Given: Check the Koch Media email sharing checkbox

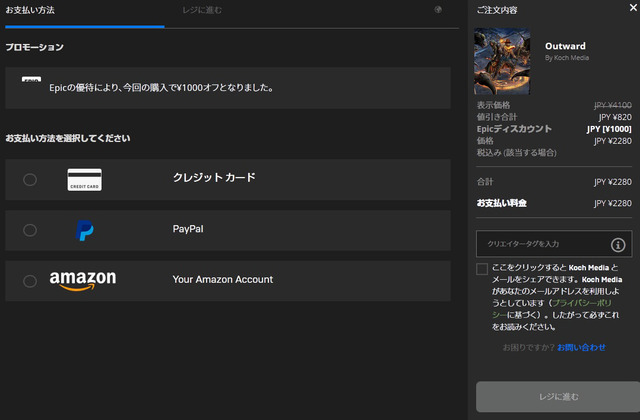Looking at the screenshot, I should click(482, 269).
